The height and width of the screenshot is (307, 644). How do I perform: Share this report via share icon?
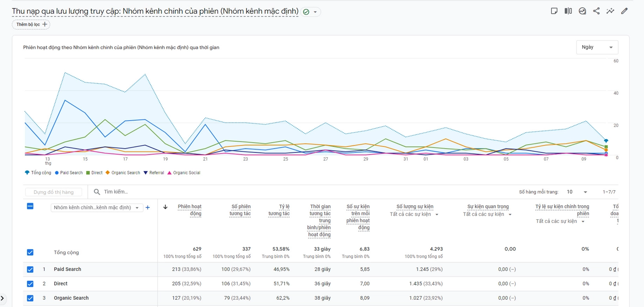coord(596,11)
